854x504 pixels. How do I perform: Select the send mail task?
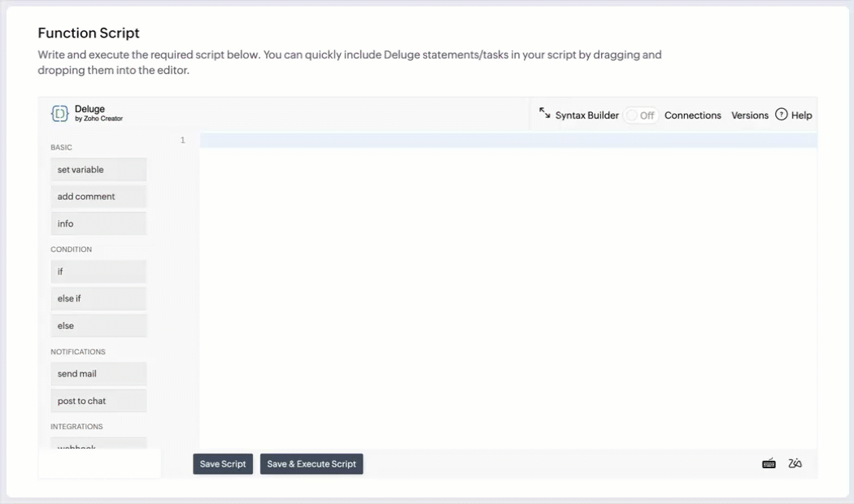[98, 374]
